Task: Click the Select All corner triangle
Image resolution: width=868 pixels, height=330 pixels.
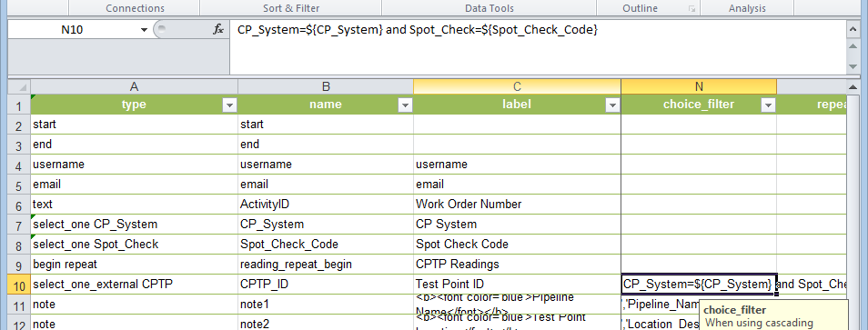Action: point(19,86)
